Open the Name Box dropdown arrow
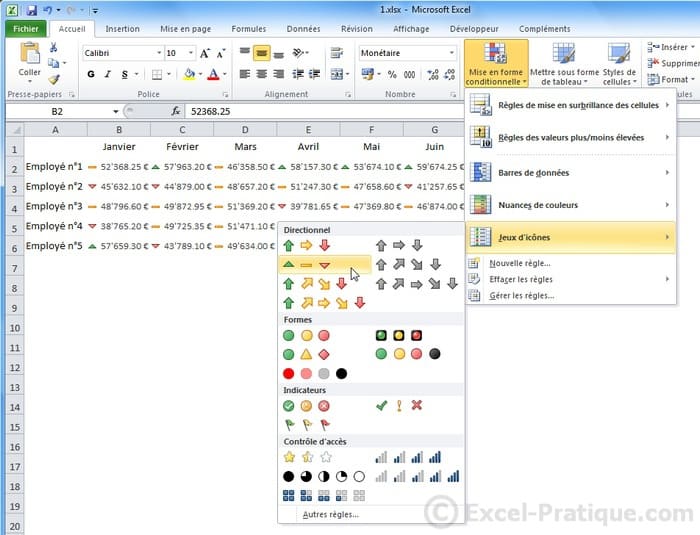The image size is (700, 535). coord(116,111)
